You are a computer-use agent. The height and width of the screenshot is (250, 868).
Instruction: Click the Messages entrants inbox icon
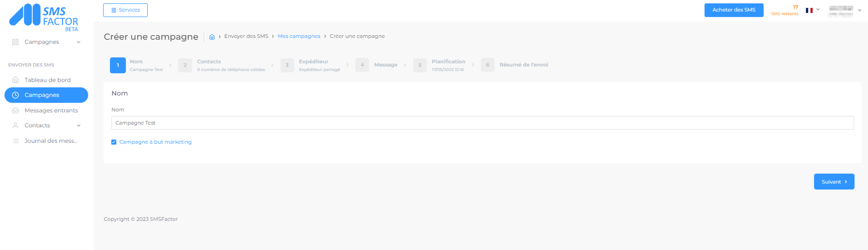point(15,111)
